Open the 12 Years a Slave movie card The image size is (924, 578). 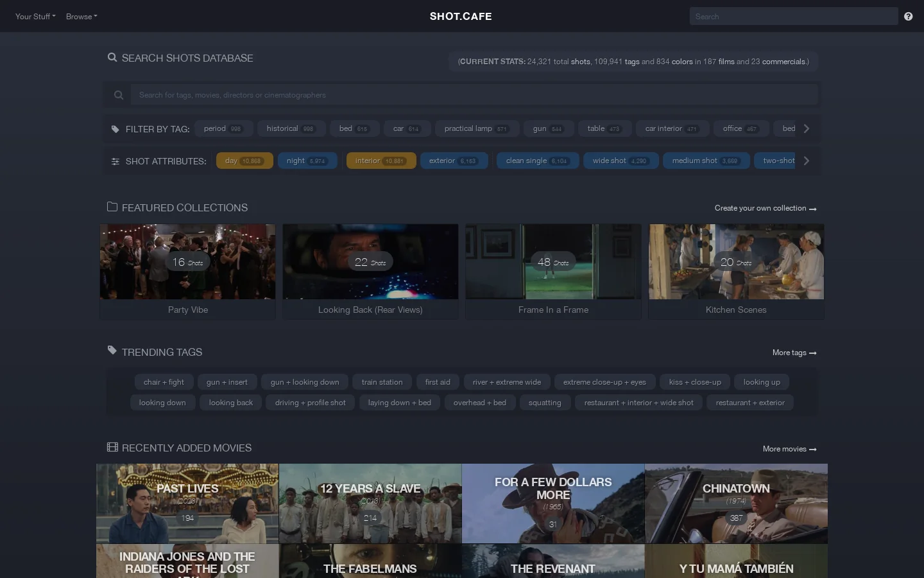point(370,504)
